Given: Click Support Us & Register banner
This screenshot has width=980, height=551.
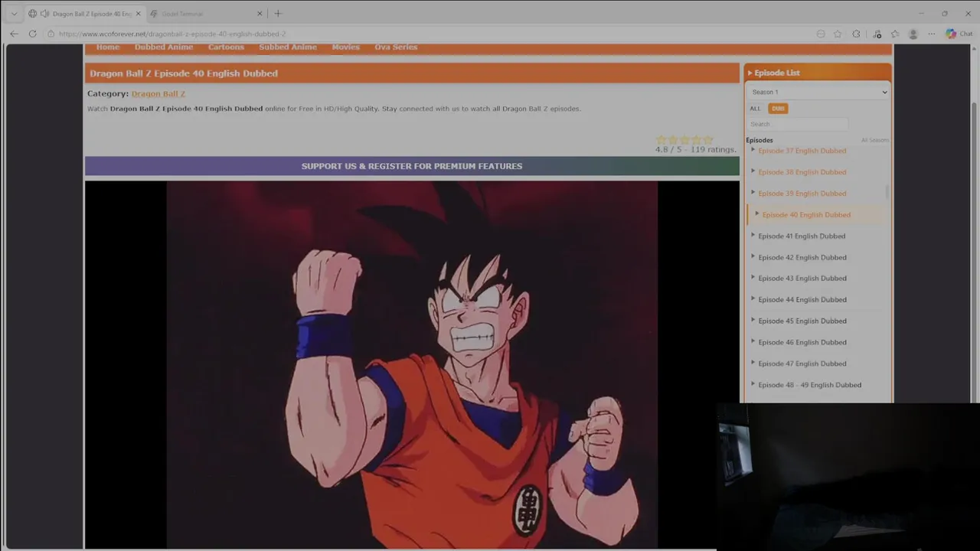Looking at the screenshot, I should point(412,166).
